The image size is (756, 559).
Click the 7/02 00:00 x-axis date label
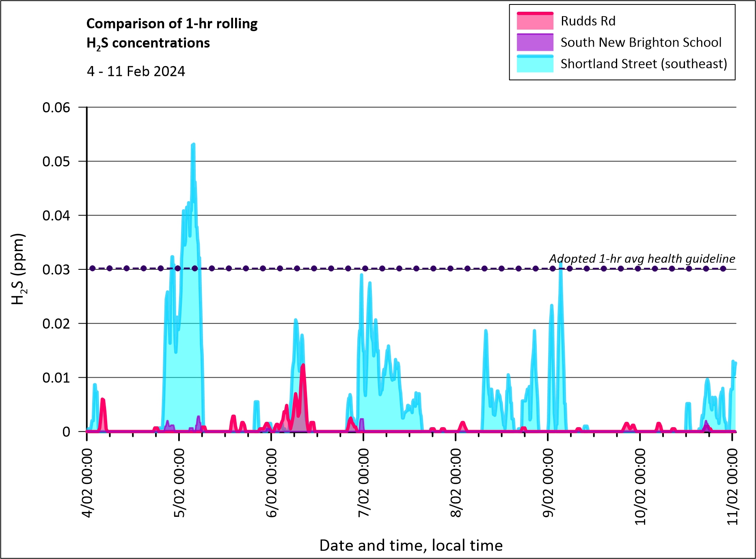coord(363,483)
